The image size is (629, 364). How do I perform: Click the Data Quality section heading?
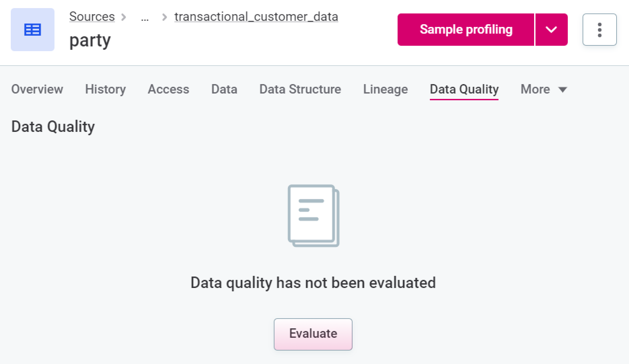point(53,126)
